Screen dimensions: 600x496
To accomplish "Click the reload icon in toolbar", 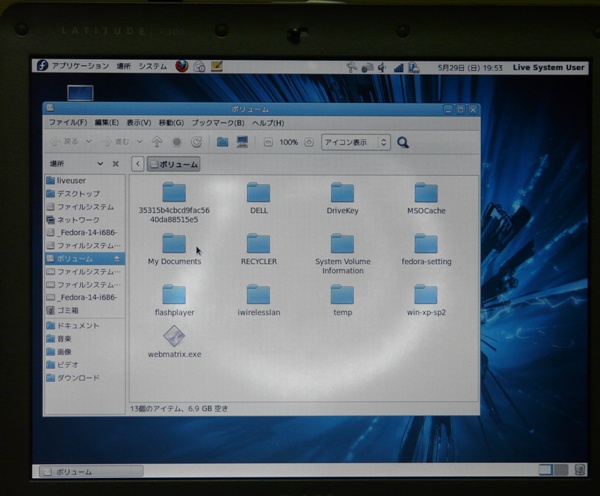I will [196, 142].
